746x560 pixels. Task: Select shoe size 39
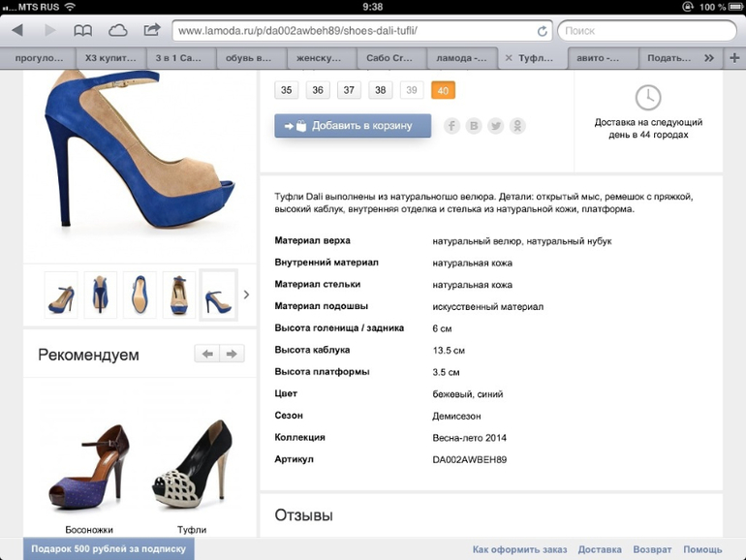click(412, 90)
